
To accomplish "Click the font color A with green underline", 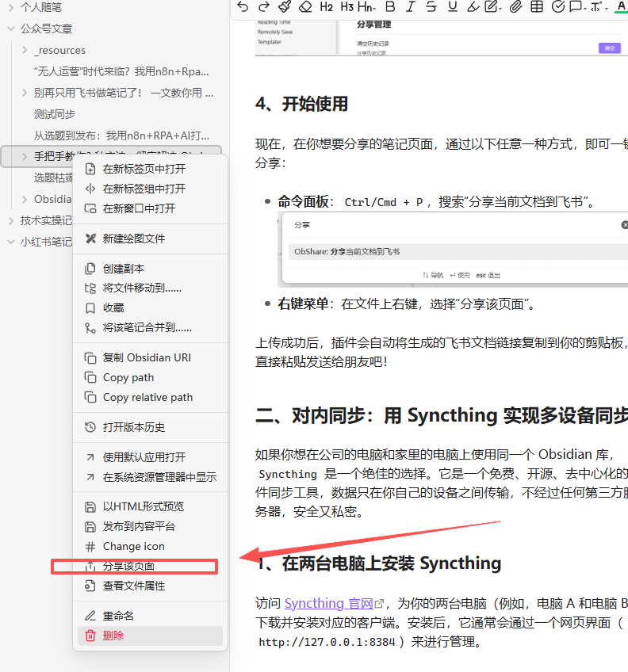I will (x=621, y=7).
